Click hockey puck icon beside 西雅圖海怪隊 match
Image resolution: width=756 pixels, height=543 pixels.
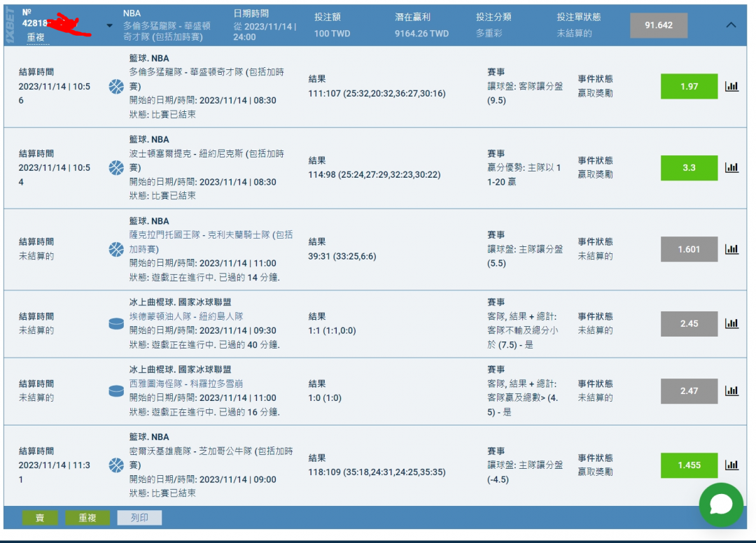tap(116, 390)
